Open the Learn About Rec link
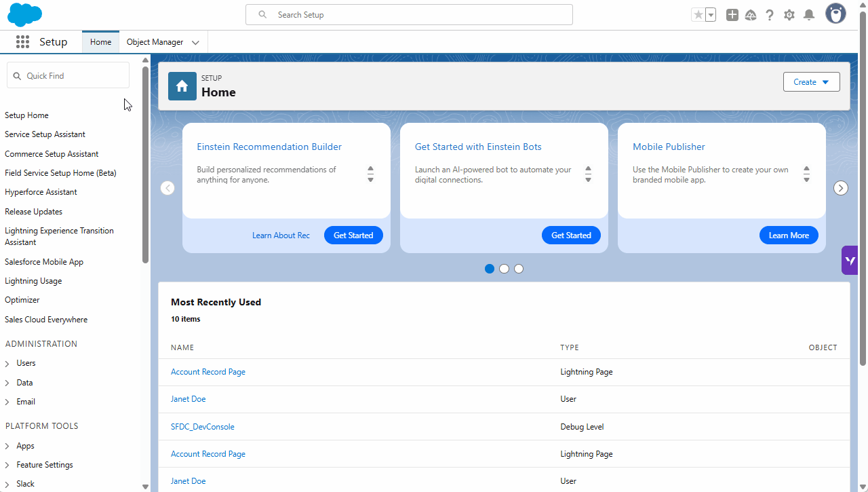The width and height of the screenshot is (868, 492). [x=281, y=235]
